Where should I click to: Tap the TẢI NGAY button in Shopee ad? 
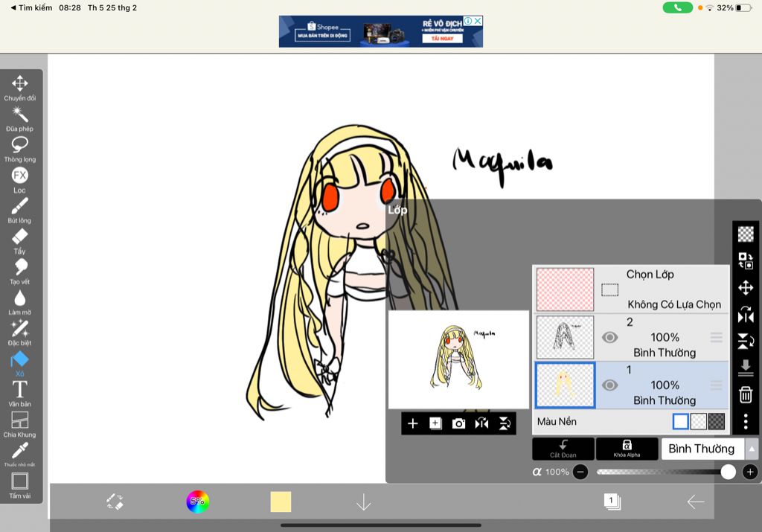pos(442,39)
